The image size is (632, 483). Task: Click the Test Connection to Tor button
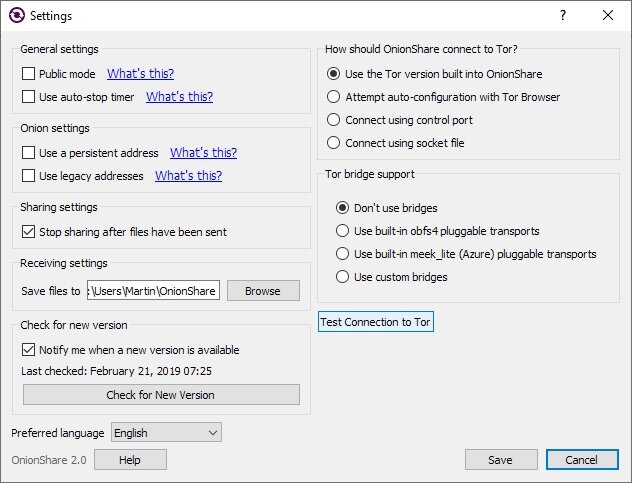376,322
